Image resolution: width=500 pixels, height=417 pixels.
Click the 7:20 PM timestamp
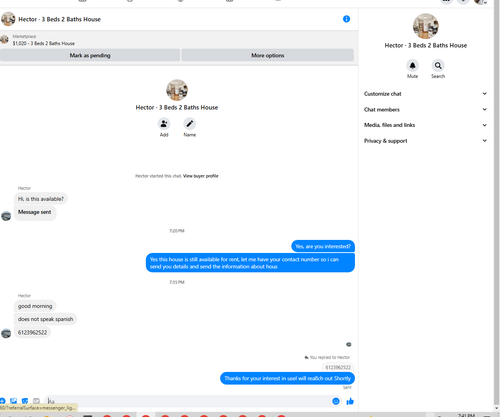177,231
